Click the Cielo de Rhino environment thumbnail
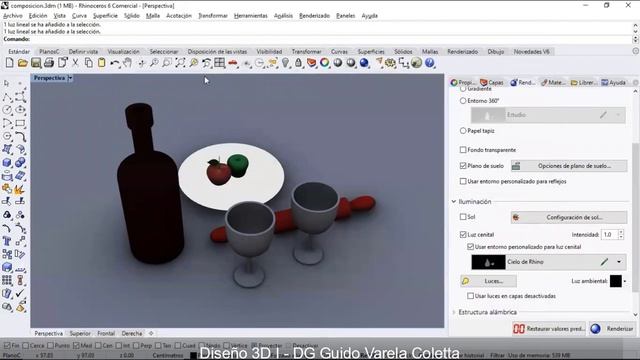This screenshot has height=360, width=640. point(488,262)
